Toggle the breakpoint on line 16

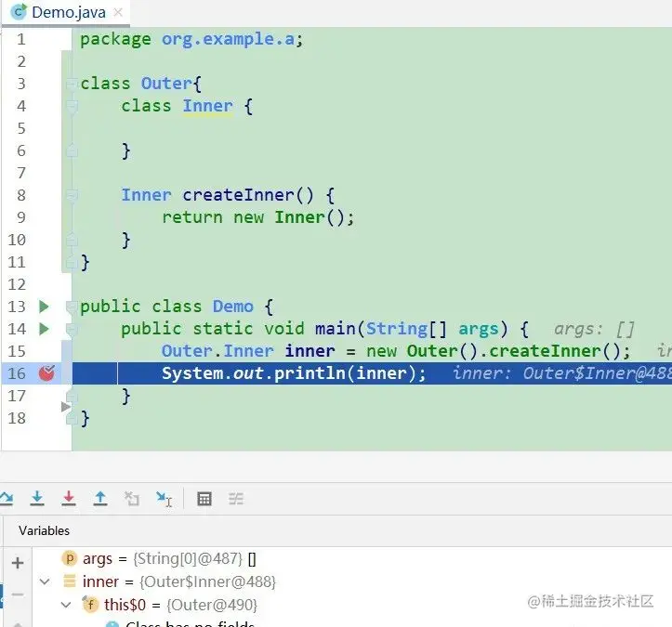point(46,373)
